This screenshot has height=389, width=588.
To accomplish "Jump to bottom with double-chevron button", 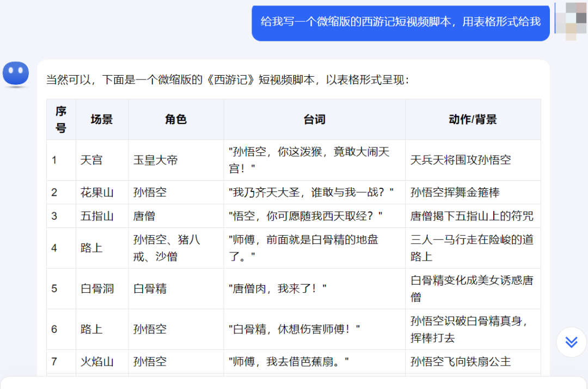I will pos(571,342).
